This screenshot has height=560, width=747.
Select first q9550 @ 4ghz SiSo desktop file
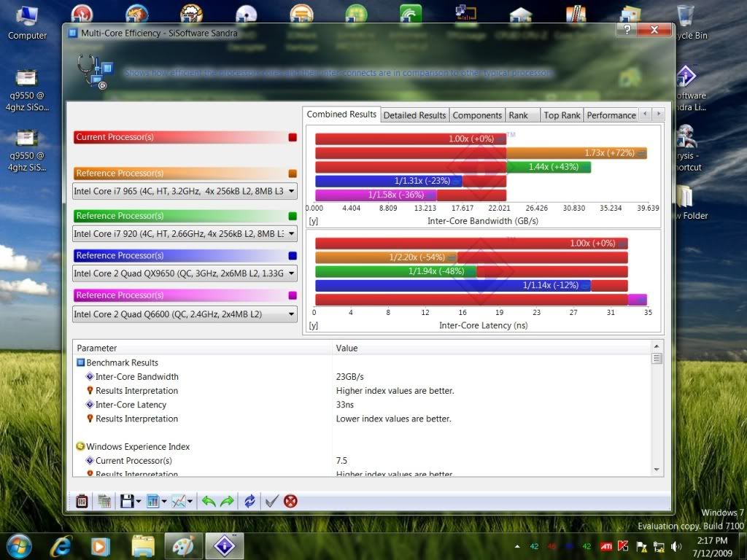[x=27, y=90]
